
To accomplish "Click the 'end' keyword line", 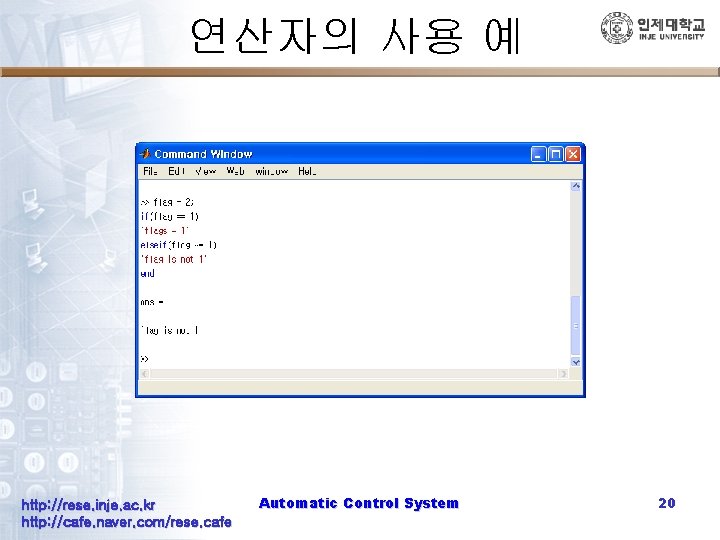I will click(147, 273).
